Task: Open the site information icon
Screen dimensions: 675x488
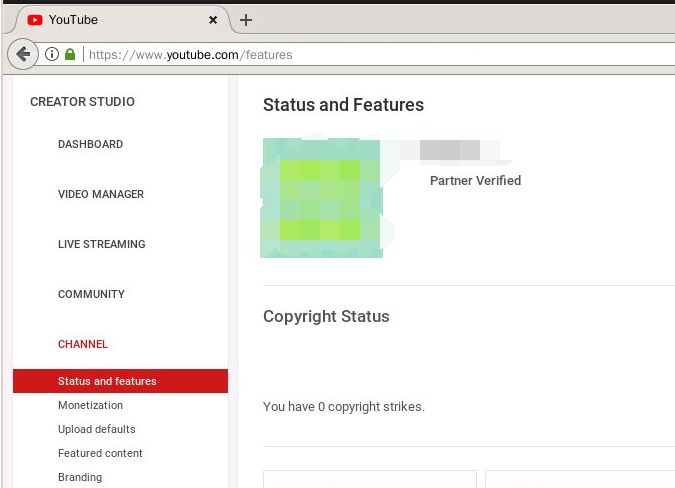Action: point(52,54)
